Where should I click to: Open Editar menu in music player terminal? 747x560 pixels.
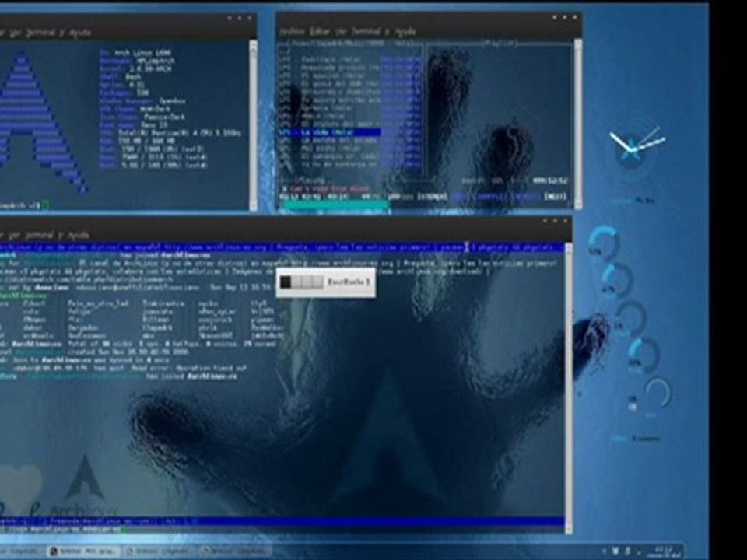click(x=319, y=31)
